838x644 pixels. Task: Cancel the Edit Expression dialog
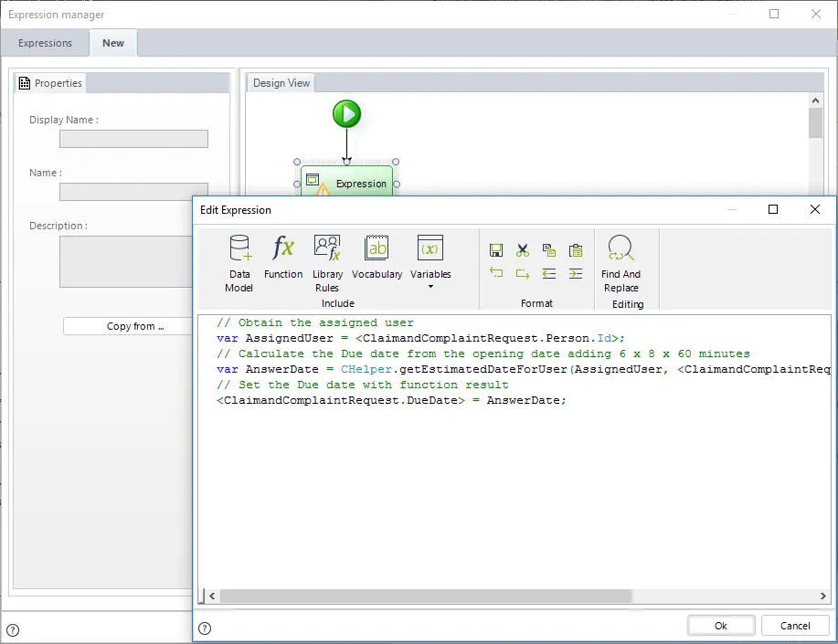point(795,626)
